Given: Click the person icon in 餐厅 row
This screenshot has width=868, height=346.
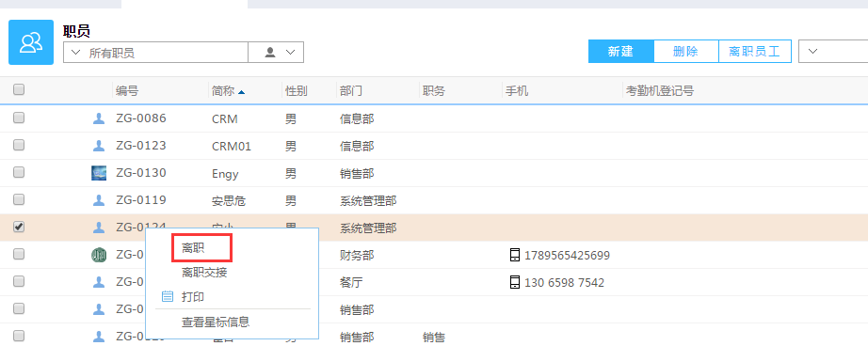Looking at the screenshot, I should 99,282.
